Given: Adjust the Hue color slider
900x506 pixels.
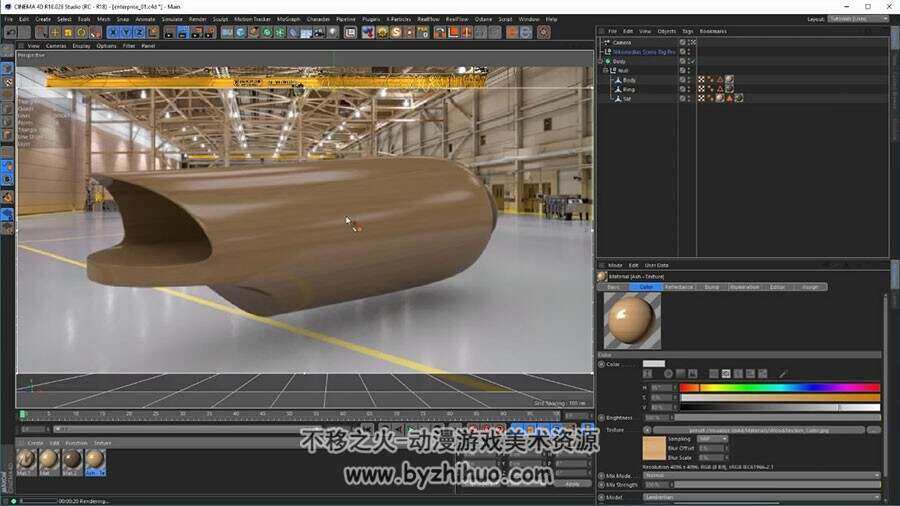Looking at the screenshot, I should [x=780, y=388].
